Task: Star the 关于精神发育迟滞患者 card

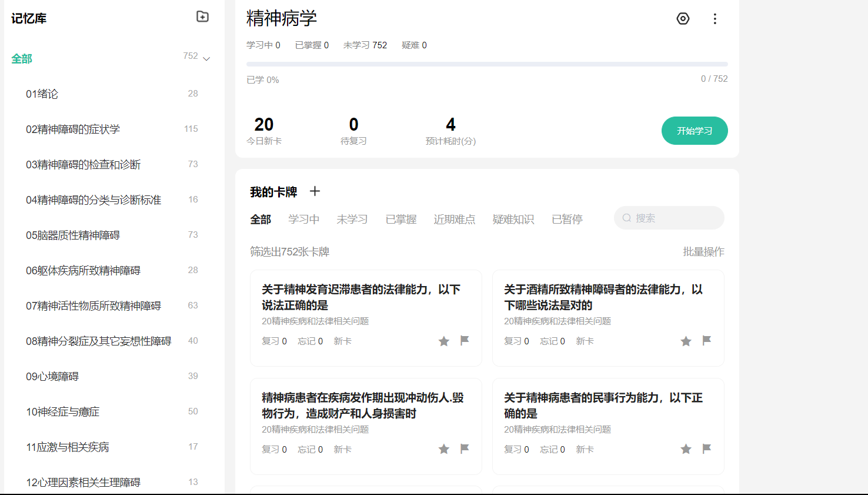Action: coord(444,341)
